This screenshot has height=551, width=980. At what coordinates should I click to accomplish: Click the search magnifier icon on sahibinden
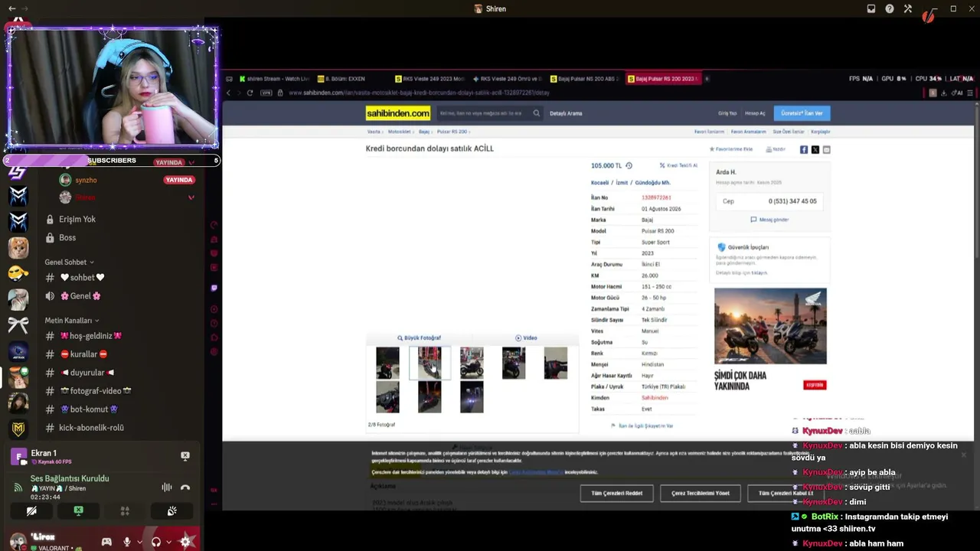(536, 113)
